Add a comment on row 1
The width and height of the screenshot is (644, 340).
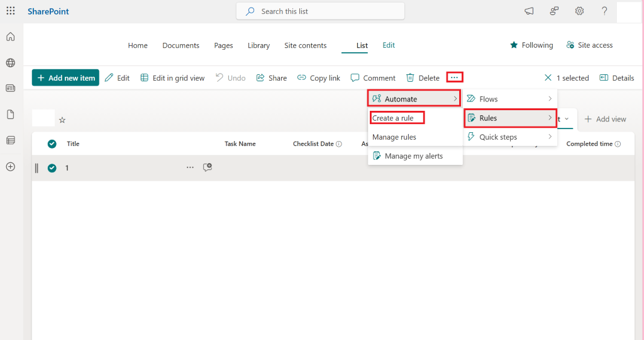[x=208, y=167]
